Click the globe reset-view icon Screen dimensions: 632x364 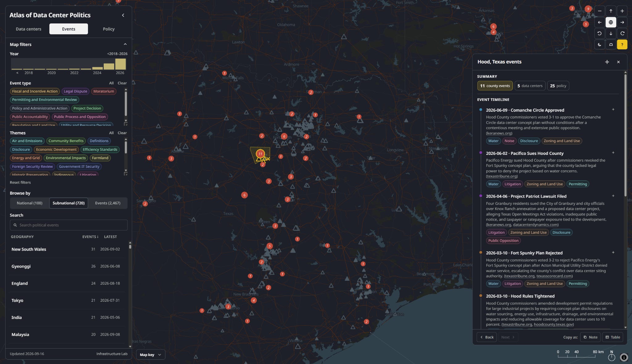click(x=611, y=22)
